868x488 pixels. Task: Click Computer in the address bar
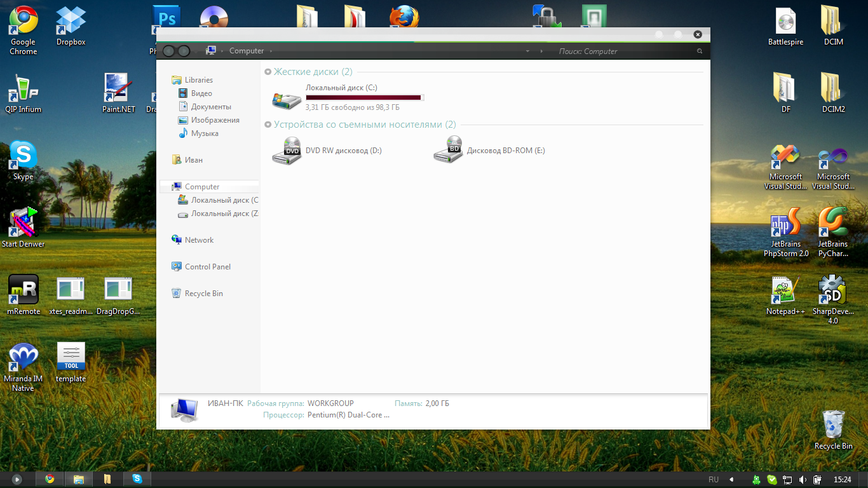(247, 51)
